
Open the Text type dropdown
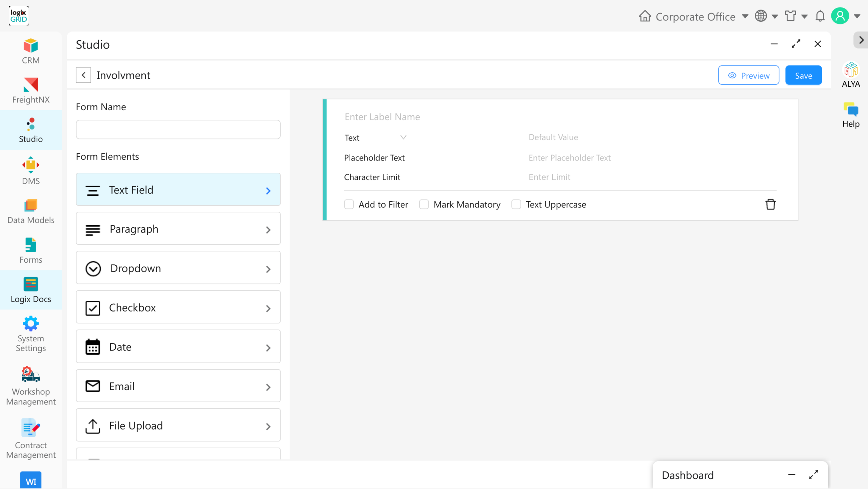(x=375, y=137)
